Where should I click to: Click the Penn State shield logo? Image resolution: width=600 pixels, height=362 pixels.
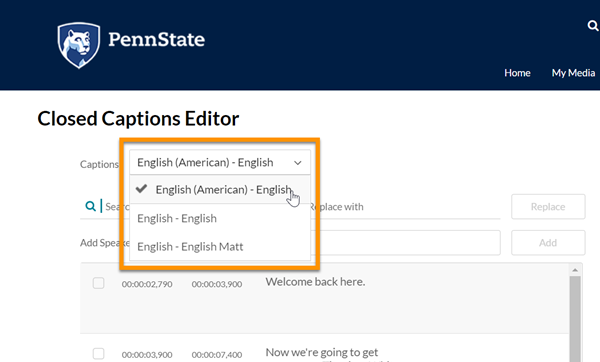click(x=79, y=45)
